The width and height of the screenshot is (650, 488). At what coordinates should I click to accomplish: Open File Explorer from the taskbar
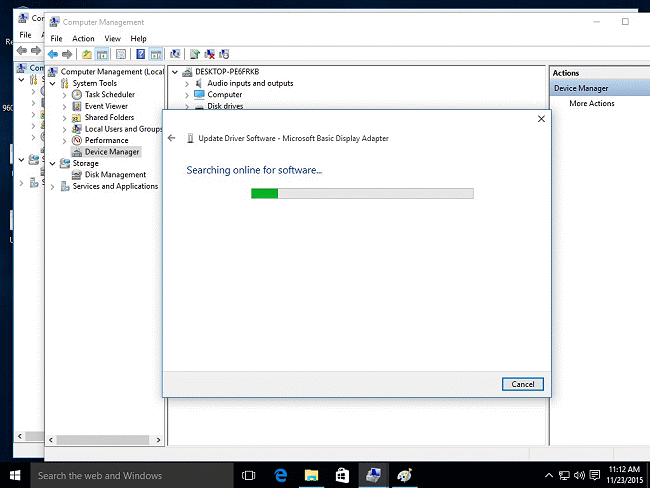[x=311, y=475]
